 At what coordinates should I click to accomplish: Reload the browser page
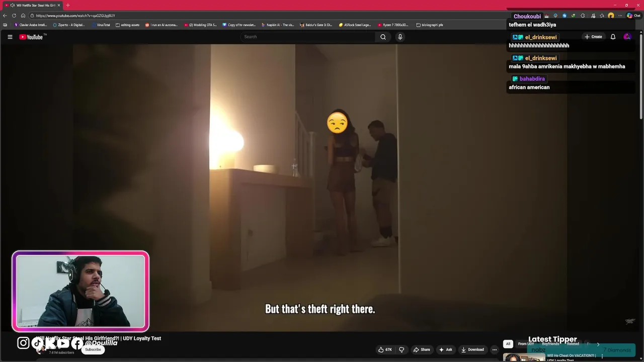pyautogui.click(x=14, y=16)
